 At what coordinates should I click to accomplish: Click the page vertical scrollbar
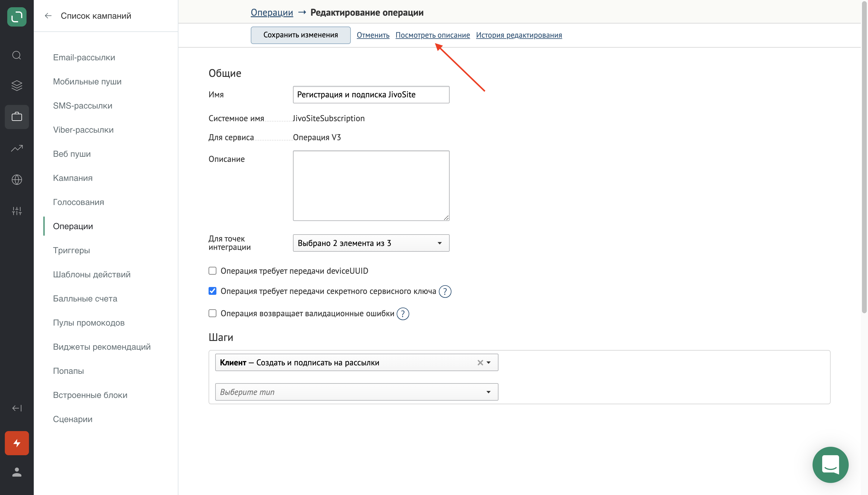point(864,156)
